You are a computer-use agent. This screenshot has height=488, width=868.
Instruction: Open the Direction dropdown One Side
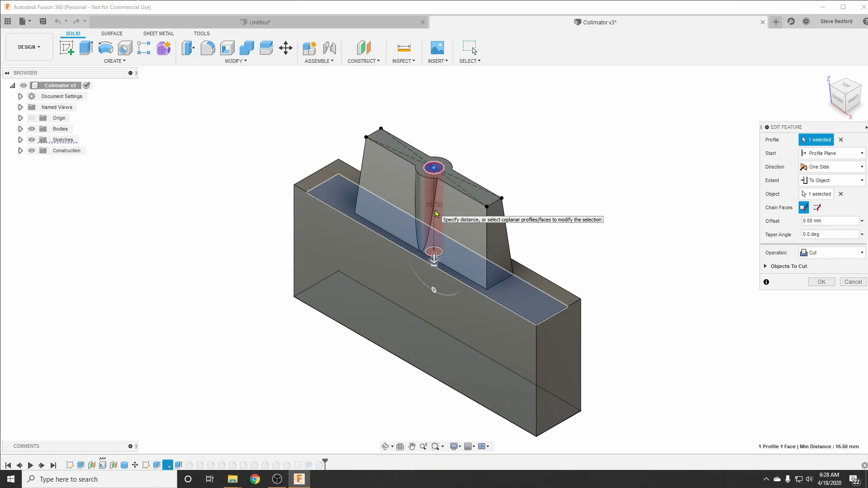(832, 167)
